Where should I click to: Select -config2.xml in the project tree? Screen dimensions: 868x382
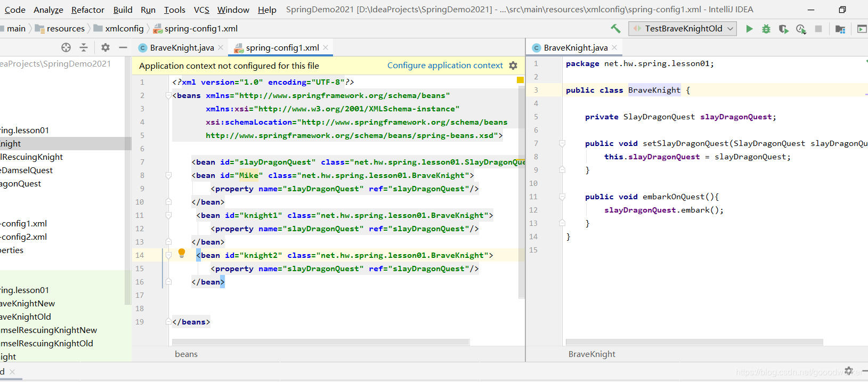coord(23,237)
